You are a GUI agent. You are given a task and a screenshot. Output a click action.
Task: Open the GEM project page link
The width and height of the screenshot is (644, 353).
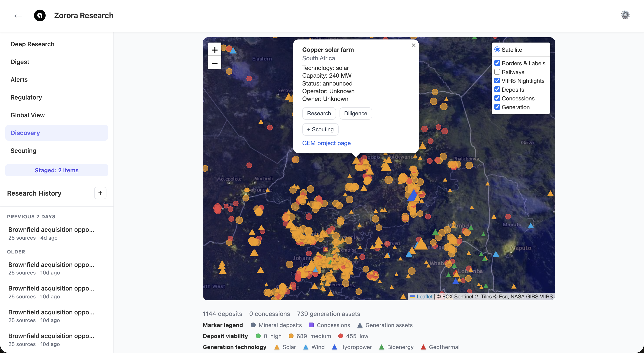(x=326, y=143)
